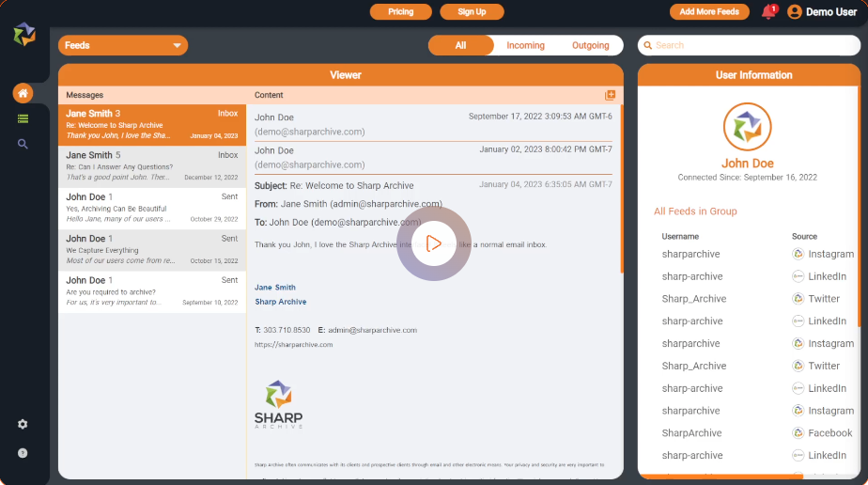This screenshot has height=485, width=868.
Task: Click the expand content plus icon
Action: [x=611, y=95]
